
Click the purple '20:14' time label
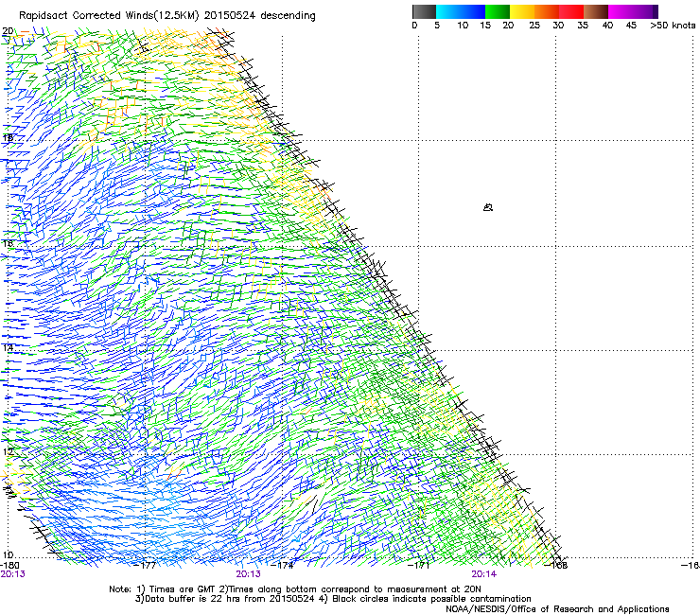click(x=484, y=574)
